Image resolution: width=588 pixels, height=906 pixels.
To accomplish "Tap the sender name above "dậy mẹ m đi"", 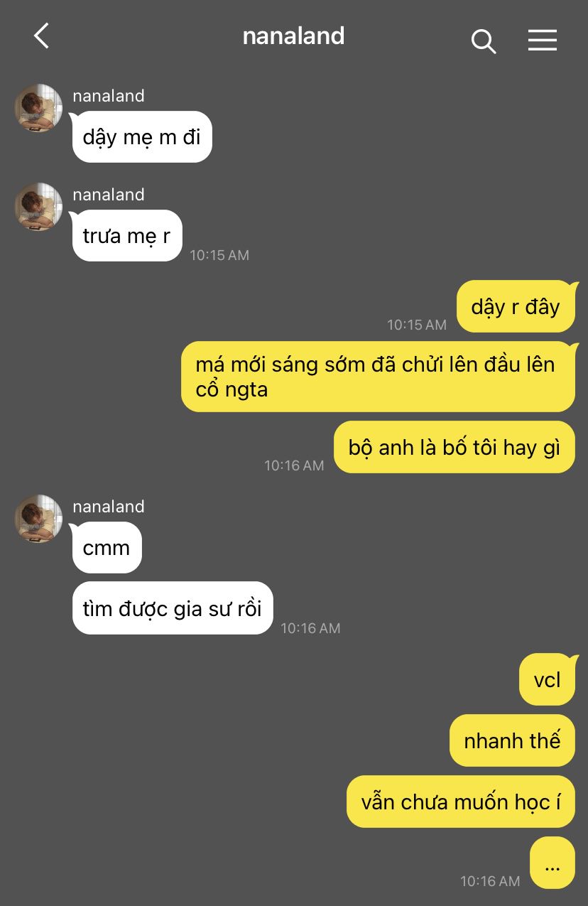I will [109, 96].
